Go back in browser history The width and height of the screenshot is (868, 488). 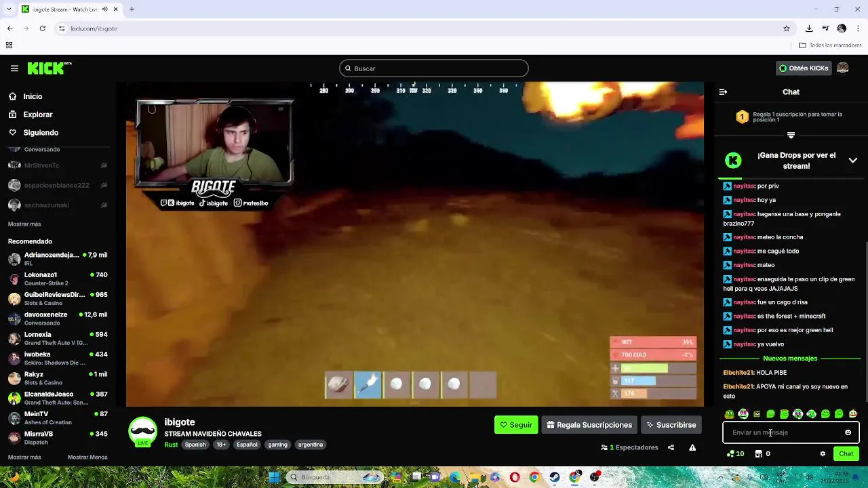point(9,28)
